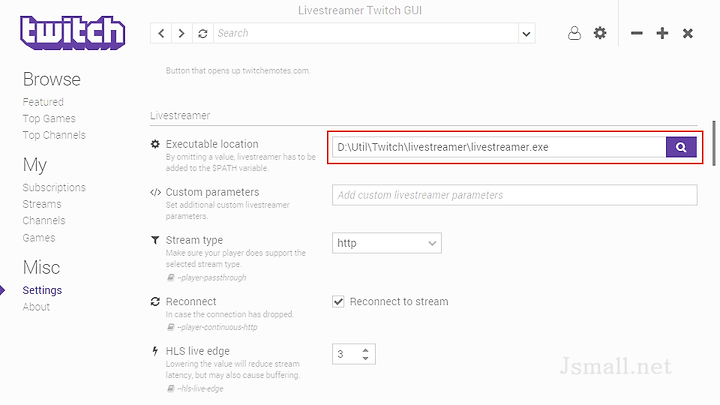Click the Custom parameters input field
The width and height of the screenshot is (720, 405).
(x=515, y=195)
